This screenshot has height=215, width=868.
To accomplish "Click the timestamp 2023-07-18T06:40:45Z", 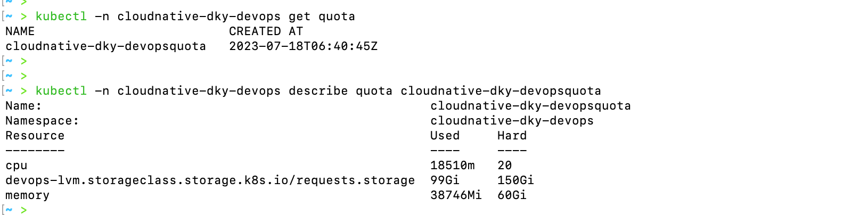I will coord(303,46).
